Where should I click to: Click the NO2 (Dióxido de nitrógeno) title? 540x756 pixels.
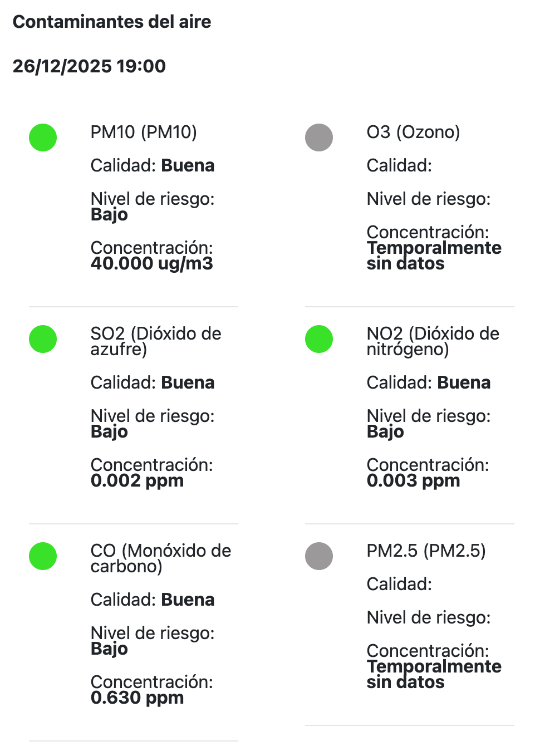pyautogui.click(x=433, y=341)
